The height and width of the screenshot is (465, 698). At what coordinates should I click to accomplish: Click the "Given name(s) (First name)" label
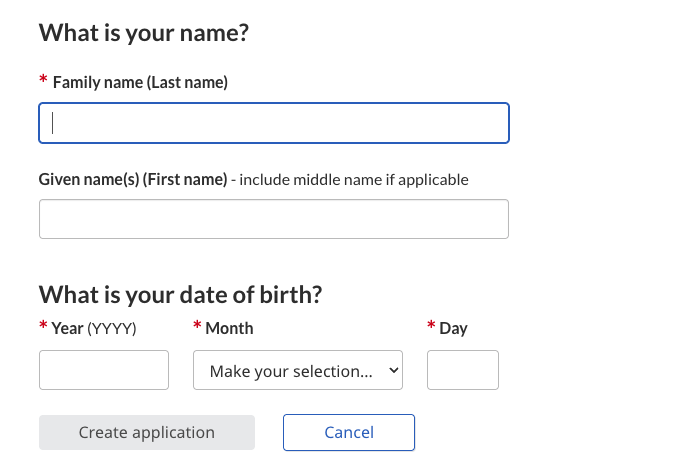(133, 180)
